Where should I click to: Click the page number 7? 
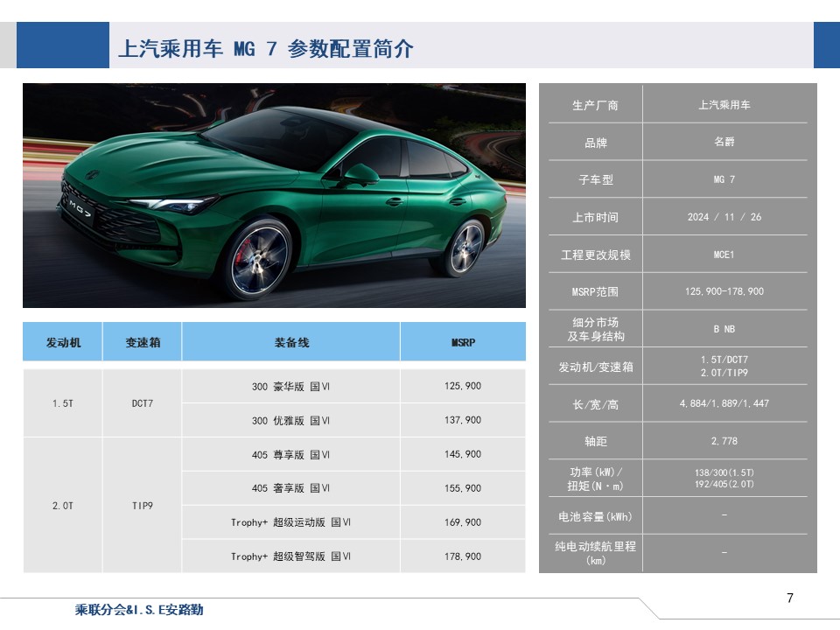coord(789,598)
